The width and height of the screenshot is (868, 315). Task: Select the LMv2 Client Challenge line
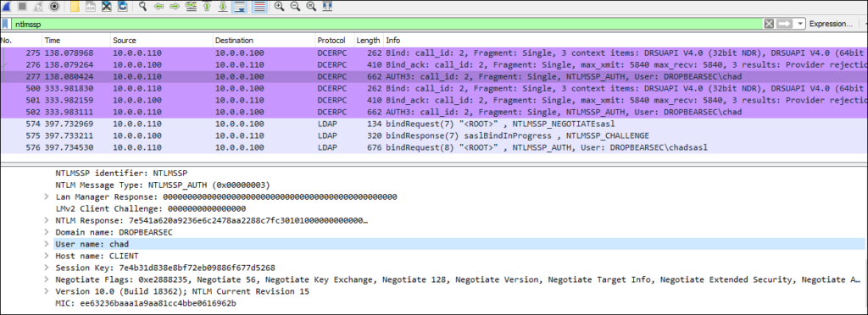tap(150, 209)
